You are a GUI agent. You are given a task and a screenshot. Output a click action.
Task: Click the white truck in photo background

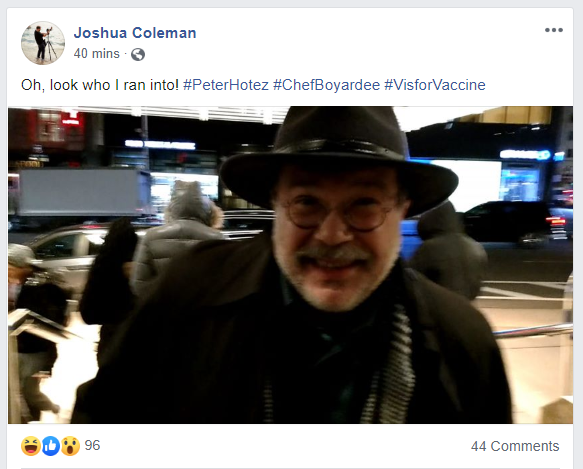click(x=84, y=192)
